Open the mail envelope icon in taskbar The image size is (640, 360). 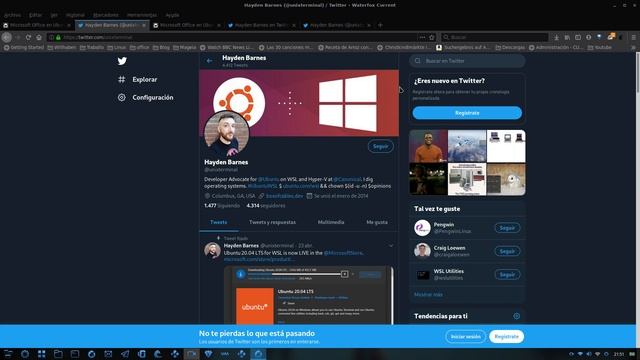[108, 354]
